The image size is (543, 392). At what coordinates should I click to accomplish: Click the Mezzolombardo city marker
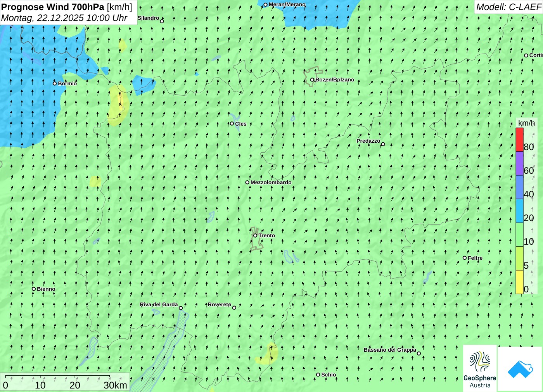(x=247, y=182)
